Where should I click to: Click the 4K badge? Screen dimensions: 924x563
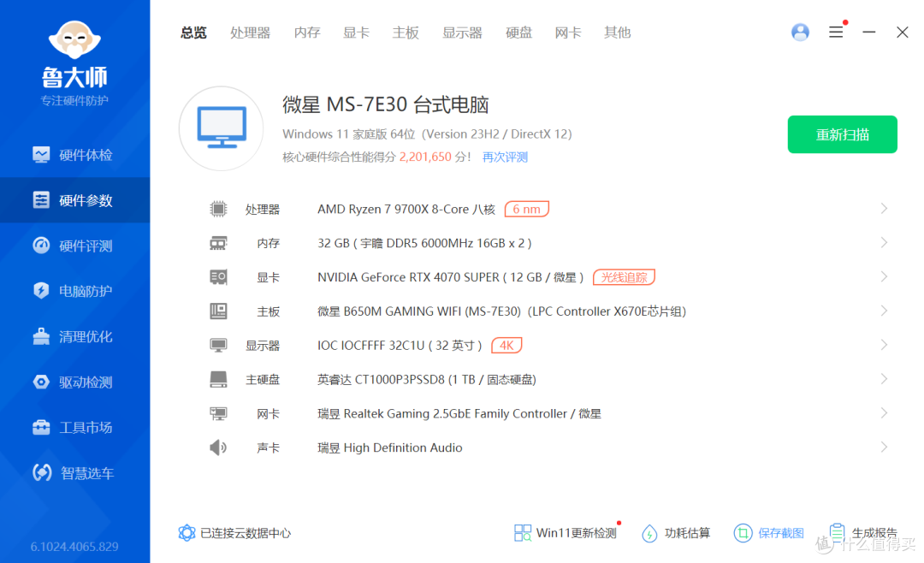(506, 345)
